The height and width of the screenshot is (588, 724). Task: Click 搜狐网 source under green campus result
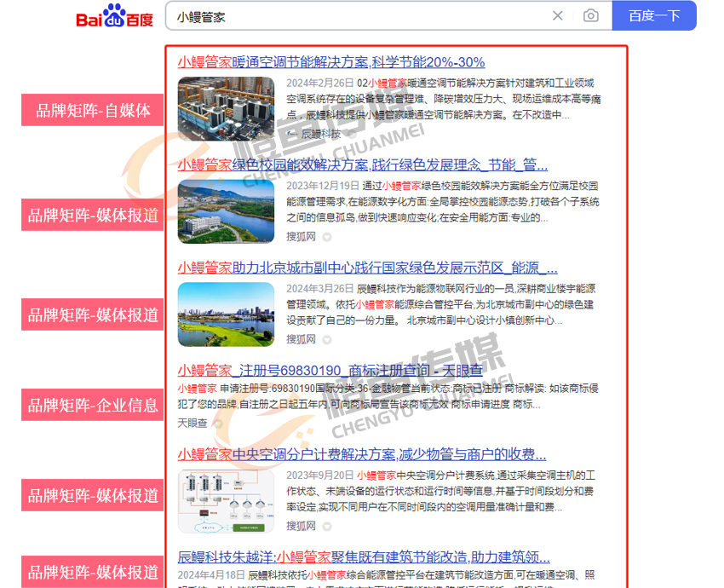(x=301, y=237)
